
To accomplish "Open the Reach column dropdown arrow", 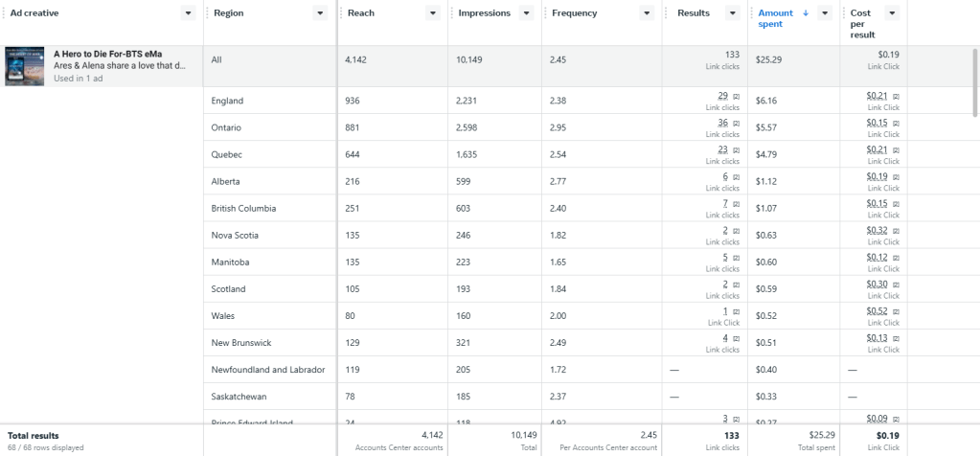I will tap(432, 13).
